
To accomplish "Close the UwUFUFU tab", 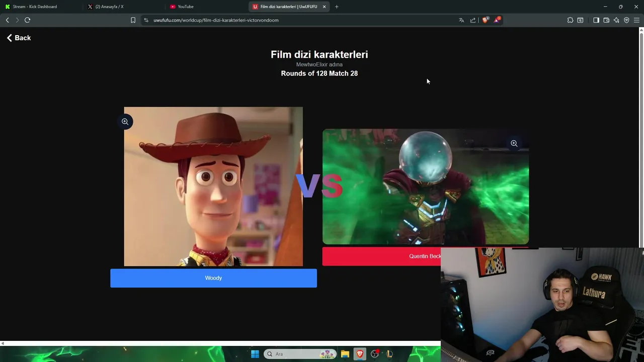I will pyautogui.click(x=324, y=7).
